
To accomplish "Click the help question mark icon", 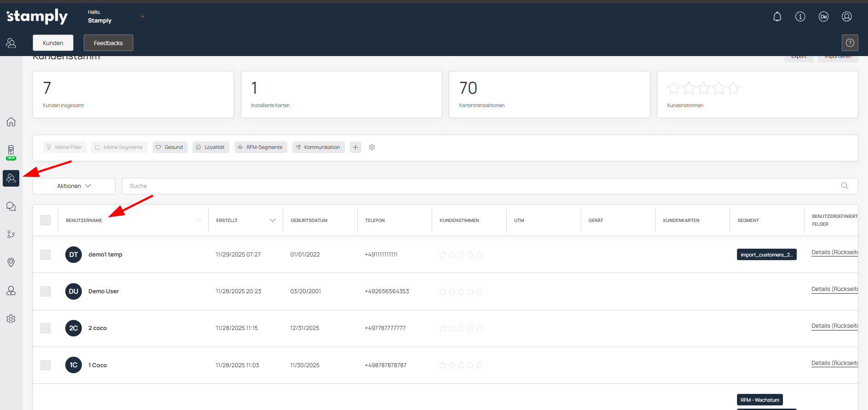I will [x=850, y=43].
